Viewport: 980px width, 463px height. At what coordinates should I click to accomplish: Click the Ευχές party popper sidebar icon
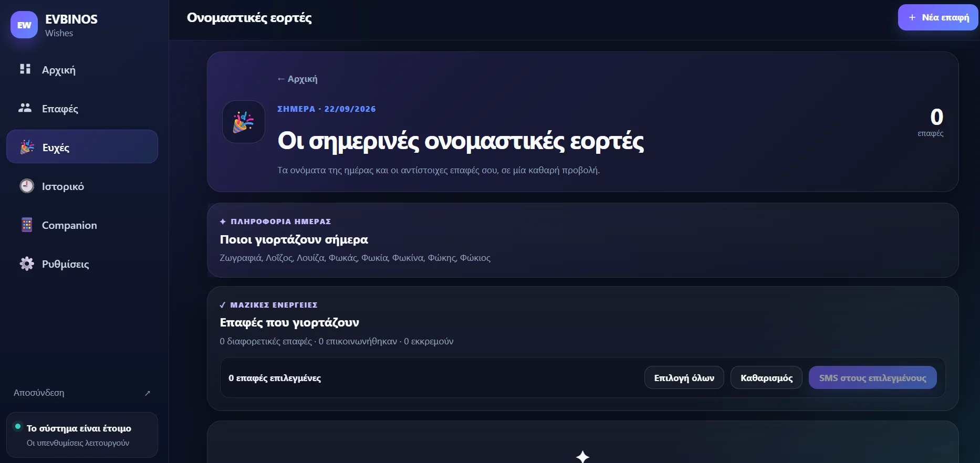[27, 147]
